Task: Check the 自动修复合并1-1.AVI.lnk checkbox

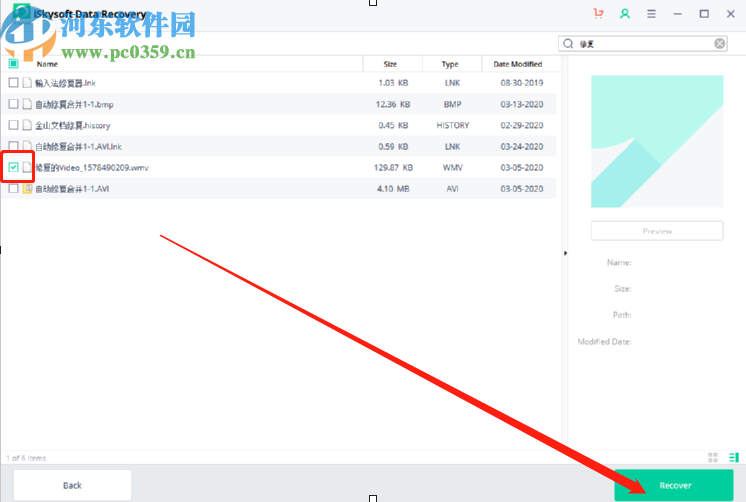Action: pyautogui.click(x=13, y=146)
